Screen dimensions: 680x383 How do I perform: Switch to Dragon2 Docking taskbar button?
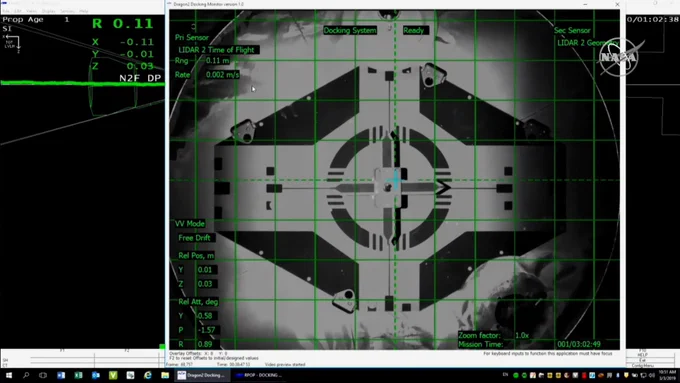click(202, 375)
